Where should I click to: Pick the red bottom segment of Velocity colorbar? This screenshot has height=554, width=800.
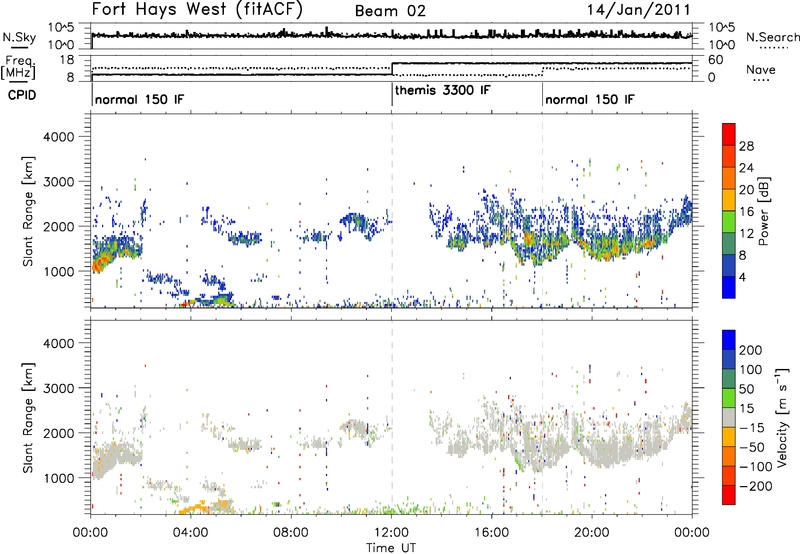pos(729,495)
